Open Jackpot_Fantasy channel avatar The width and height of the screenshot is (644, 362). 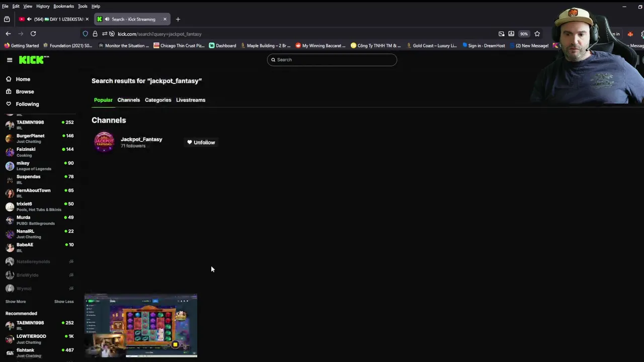[104, 142]
